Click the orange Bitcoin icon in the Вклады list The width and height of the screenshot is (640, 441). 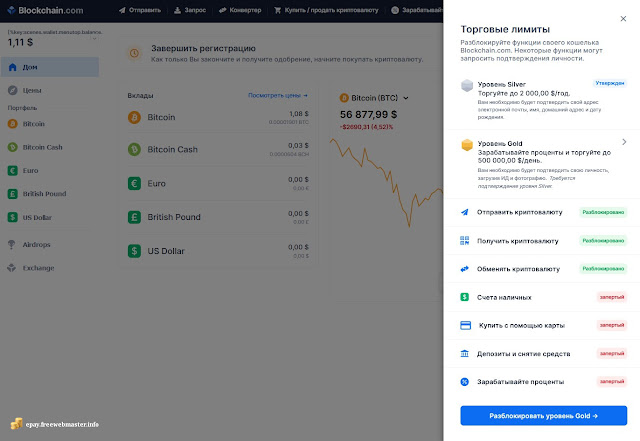pos(134,117)
